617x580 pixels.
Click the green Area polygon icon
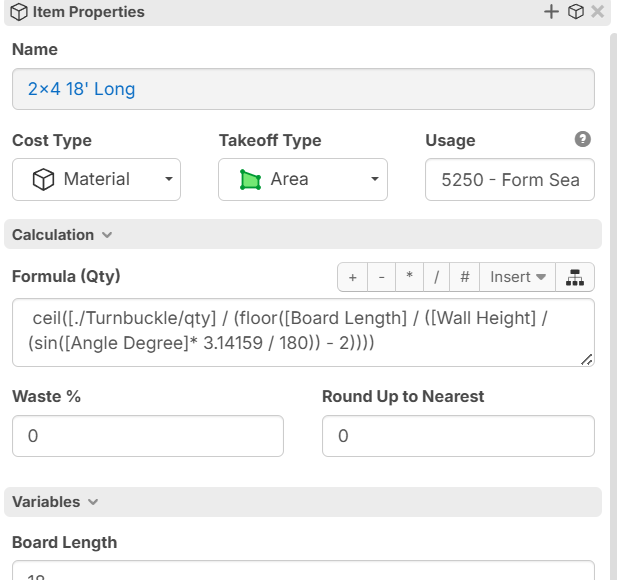click(x=250, y=180)
